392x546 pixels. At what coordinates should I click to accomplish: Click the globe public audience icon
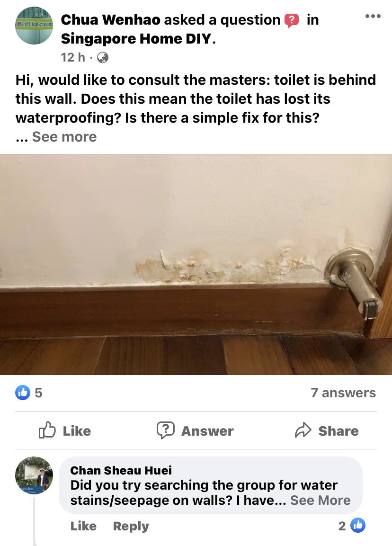102,57
